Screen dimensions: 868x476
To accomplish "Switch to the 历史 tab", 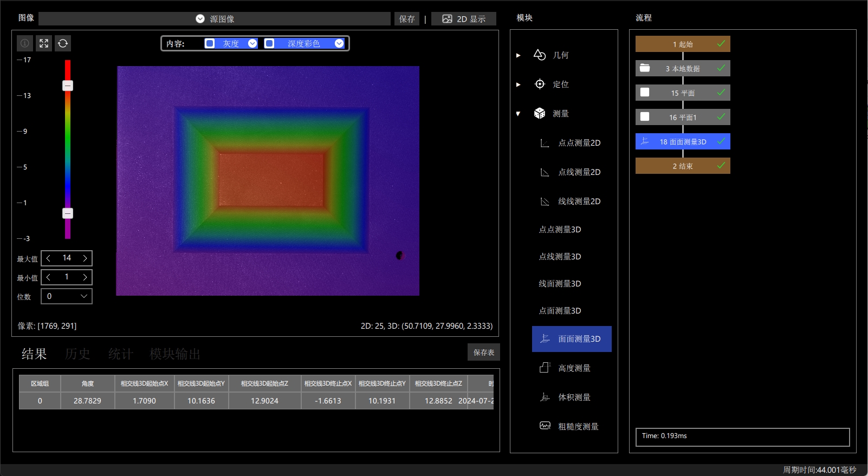I will tap(77, 354).
